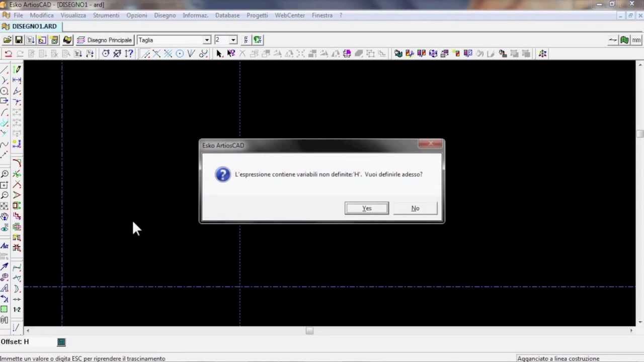The width and height of the screenshot is (644, 362).
Task: Click the question mark with arrow help icon
Action: [x=129, y=54]
